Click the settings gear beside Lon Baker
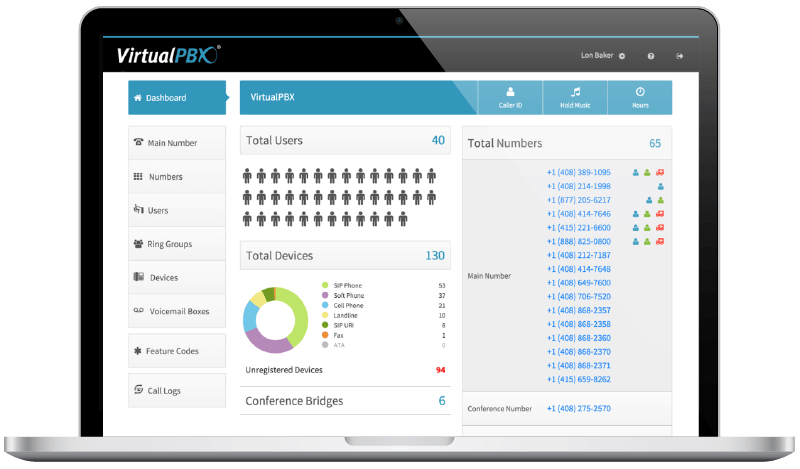 622,56
